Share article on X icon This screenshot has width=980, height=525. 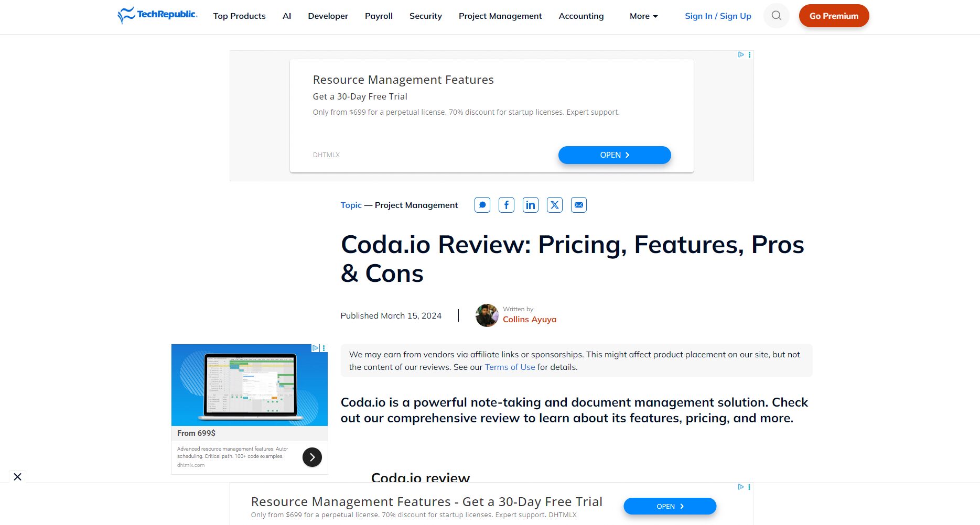pyautogui.click(x=554, y=205)
